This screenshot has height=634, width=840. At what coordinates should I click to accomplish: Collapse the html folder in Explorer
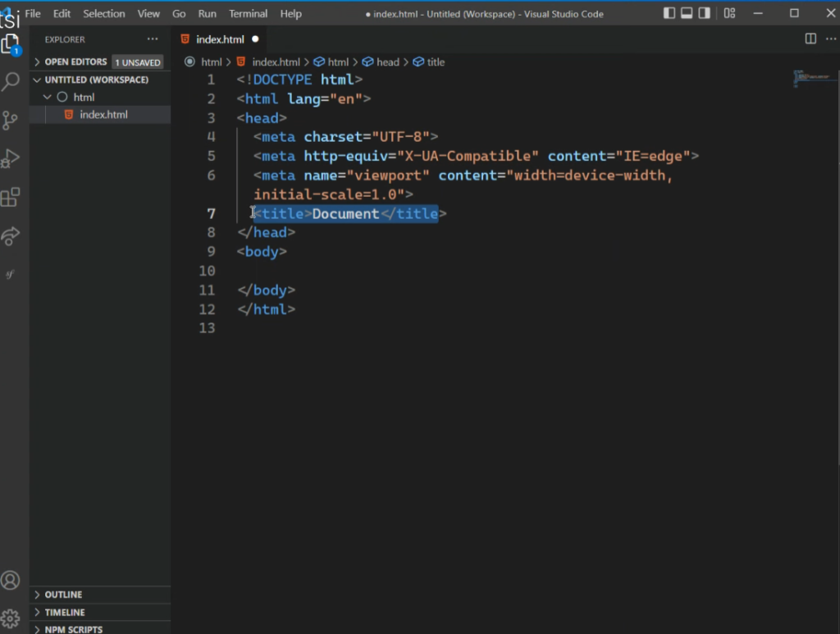click(x=84, y=97)
